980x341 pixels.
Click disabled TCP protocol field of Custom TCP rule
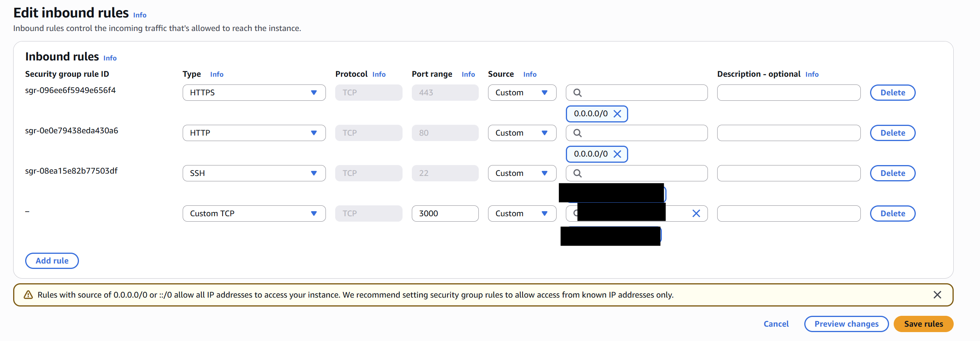click(369, 214)
